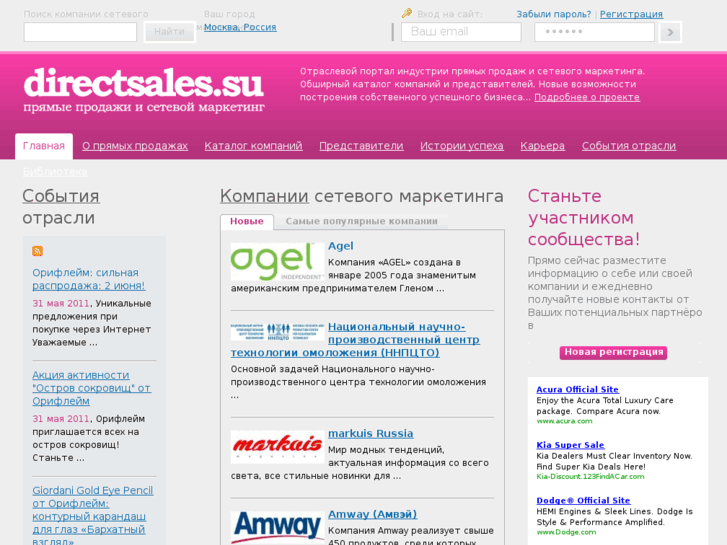727x545 pixels.
Task: Click the Найти search button
Action: pyautogui.click(x=169, y=32)
